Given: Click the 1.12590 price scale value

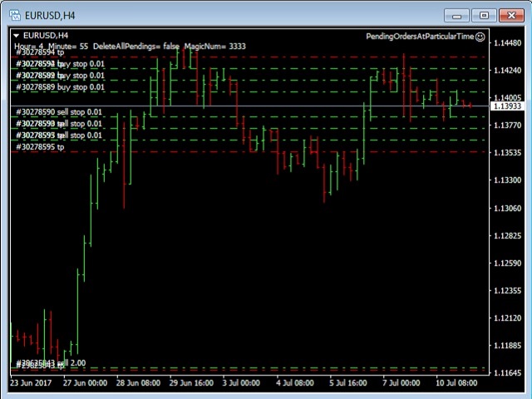Looking at the screenshot, I should 508,263.
